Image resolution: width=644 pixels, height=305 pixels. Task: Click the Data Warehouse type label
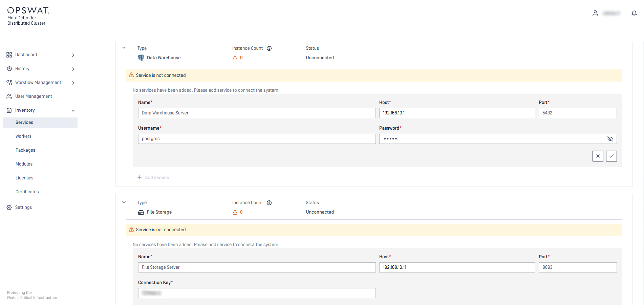164,58
